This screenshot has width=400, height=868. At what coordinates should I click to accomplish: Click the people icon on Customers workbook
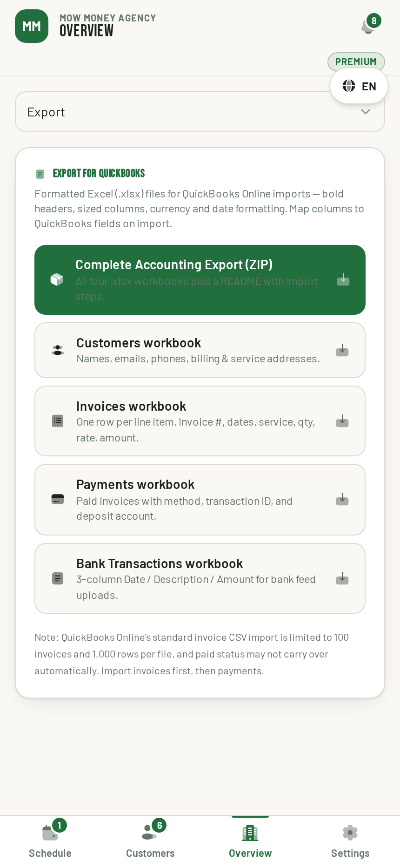click(58, 350)
